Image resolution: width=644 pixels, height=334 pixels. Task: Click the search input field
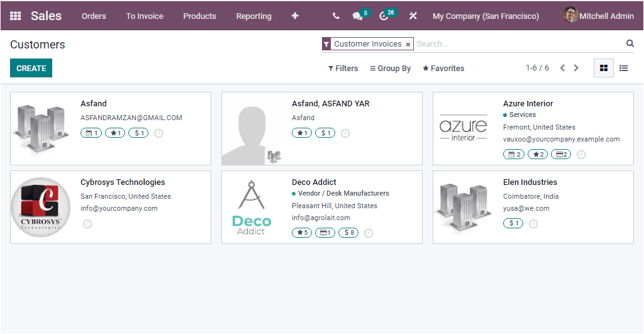point(519,44)
